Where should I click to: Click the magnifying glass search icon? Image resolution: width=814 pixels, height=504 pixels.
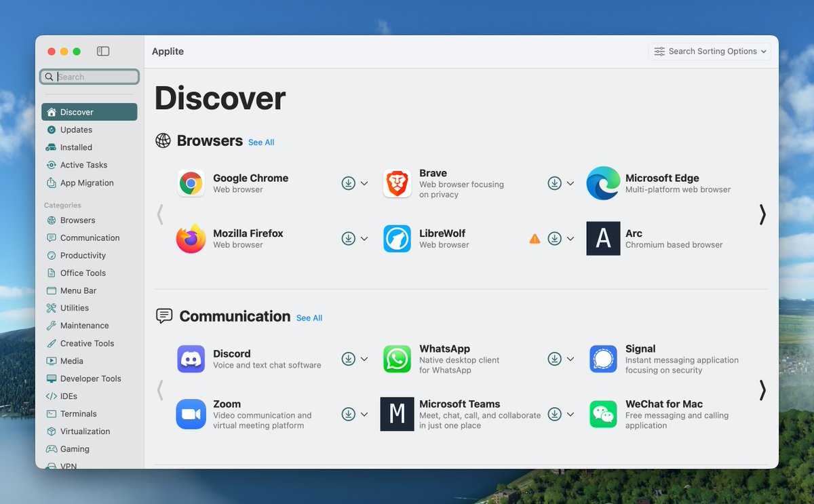(x=49, y=77)
